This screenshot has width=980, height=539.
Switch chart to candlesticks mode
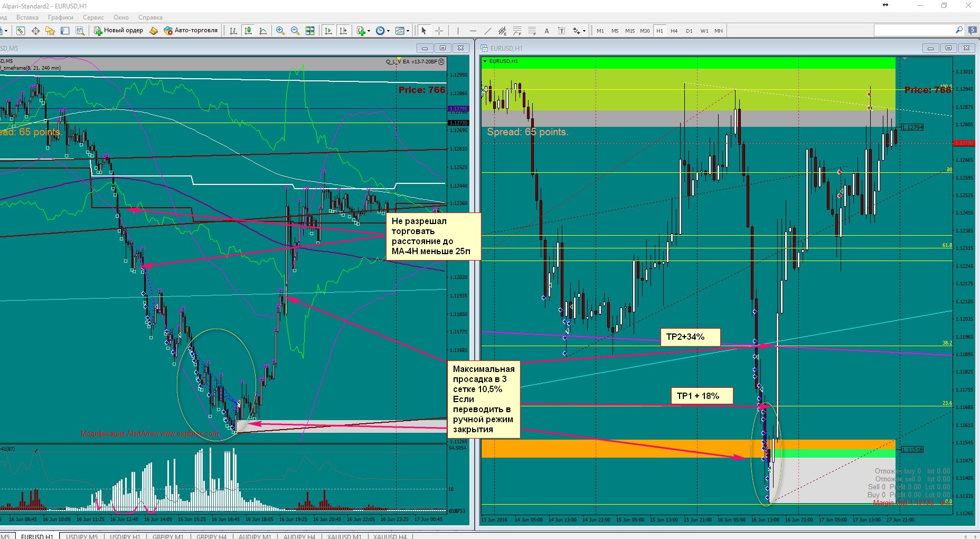[x=248, y=31]
